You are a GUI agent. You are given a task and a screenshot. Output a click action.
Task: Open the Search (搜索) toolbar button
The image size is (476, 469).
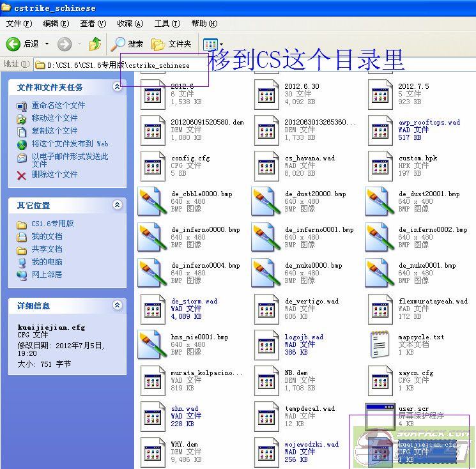127,44
